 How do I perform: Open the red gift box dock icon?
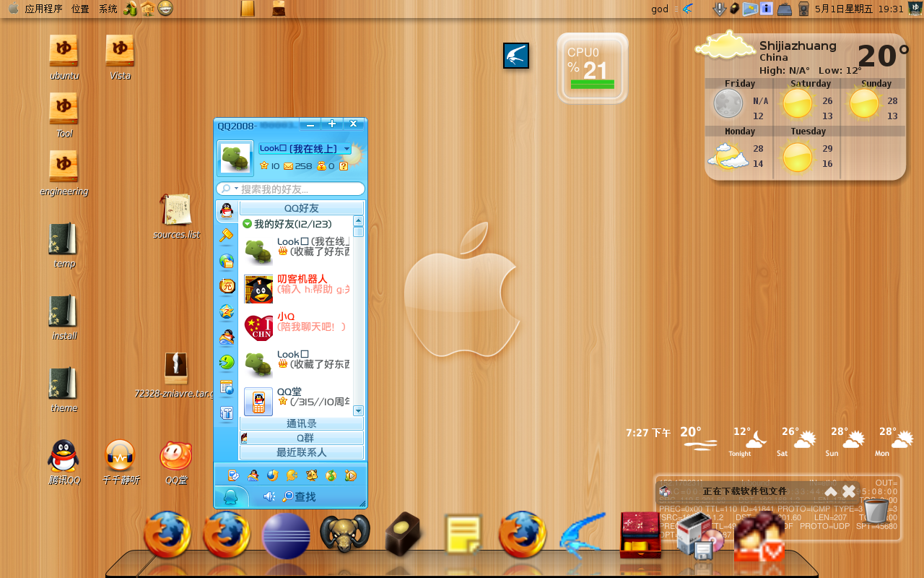640,535
